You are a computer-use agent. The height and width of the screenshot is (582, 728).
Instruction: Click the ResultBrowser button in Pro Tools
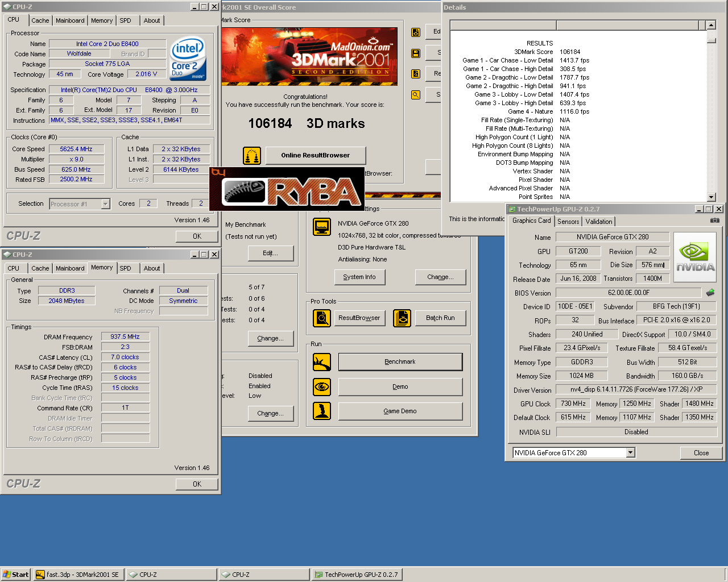pos(359,318)
